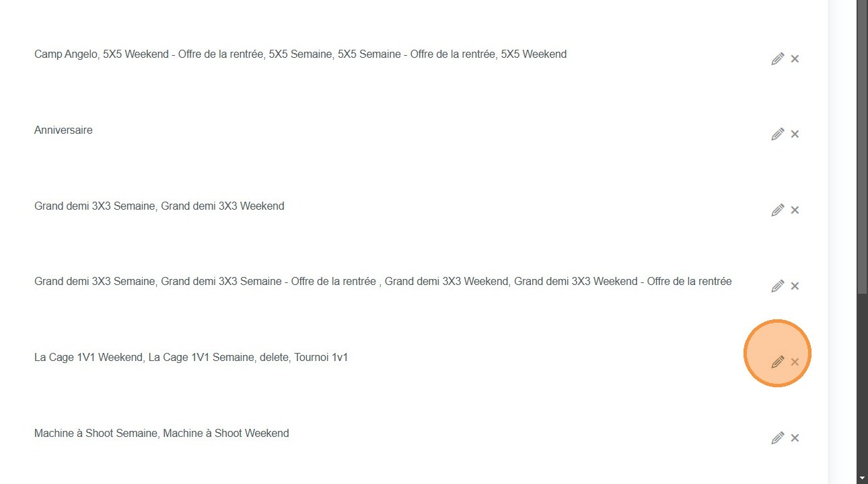This screenshot has width=868, height=484.
Task: Remove the Anniversaire entry with X
Action: (795, 134)
